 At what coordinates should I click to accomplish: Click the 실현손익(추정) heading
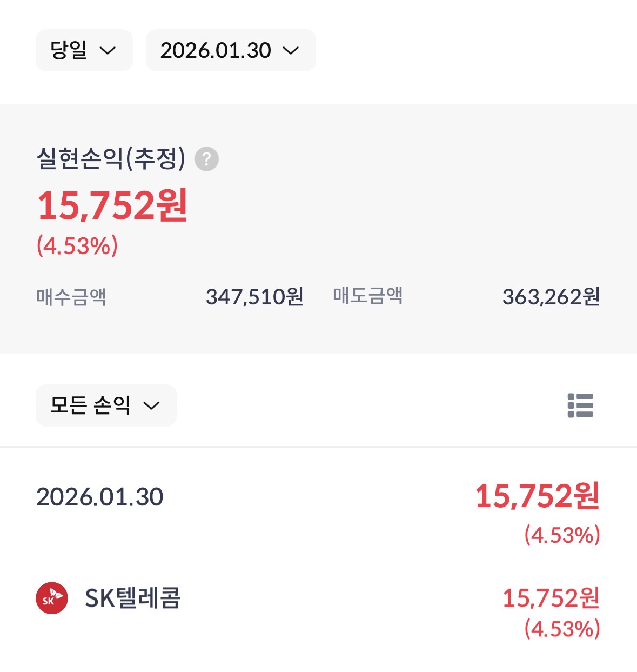(x=111, y=158)
